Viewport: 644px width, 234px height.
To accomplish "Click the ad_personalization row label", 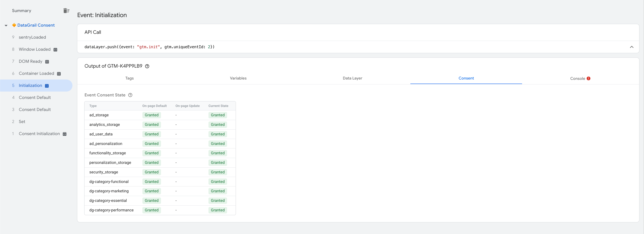I will click(106, 144).
